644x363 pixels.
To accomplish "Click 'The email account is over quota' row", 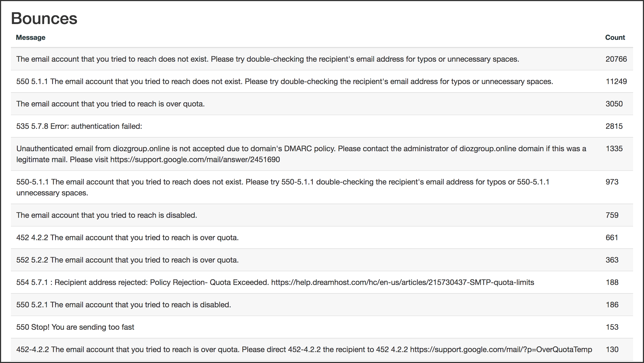I will click(x=110, y=104).
